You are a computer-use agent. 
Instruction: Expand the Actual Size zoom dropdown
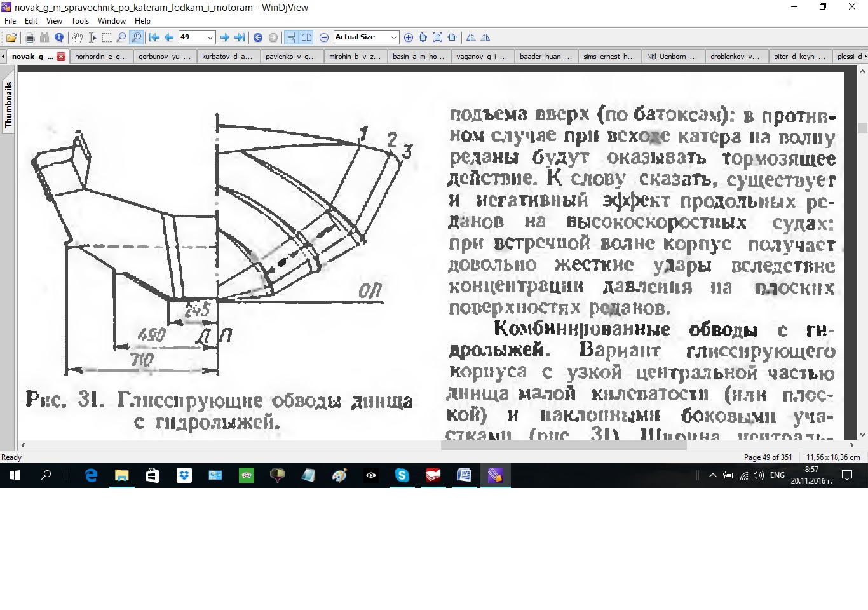click(393, 37)
